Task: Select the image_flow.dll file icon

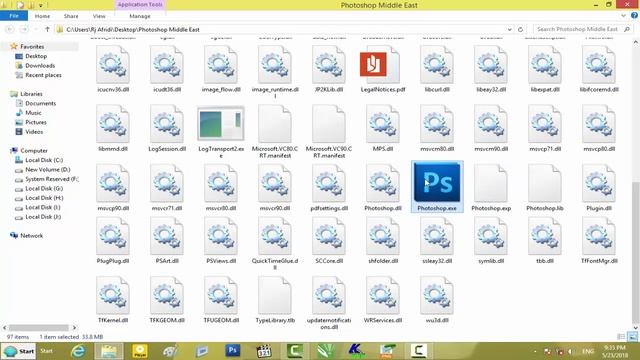Action: tap(221, 64)
